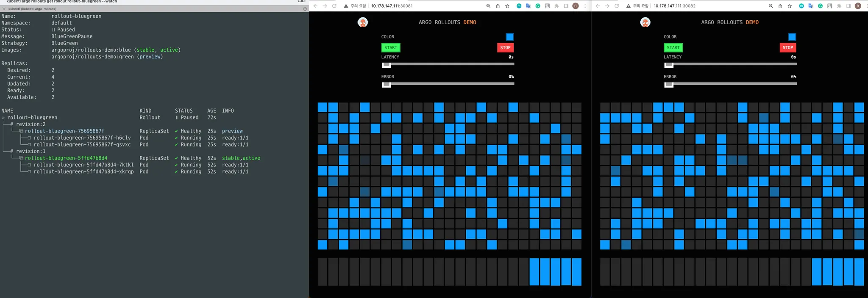This screenshot has width=868, height=298.
Task: Open the Extensions puzzle icon in 30082 window
Action: pos(839,6)
